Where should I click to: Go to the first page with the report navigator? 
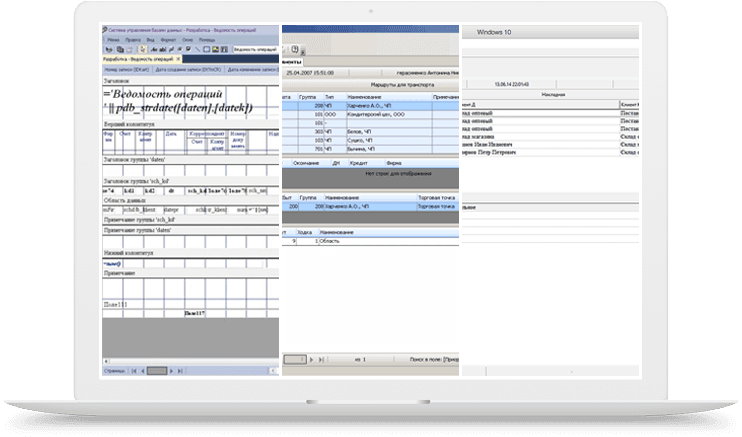tap(133, 370)
